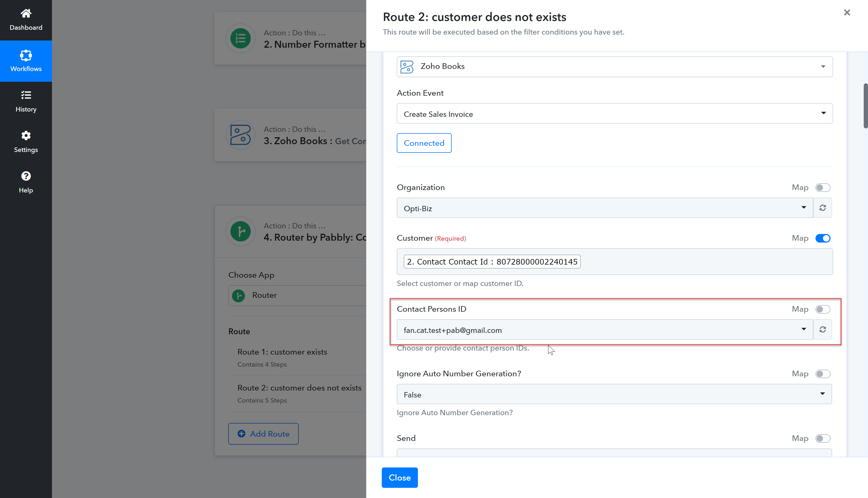Go to Workflows in sidebar
Image resolution: width=868 pixels, height=498 pixels.
pyautogui.click(x=26, y=61)
